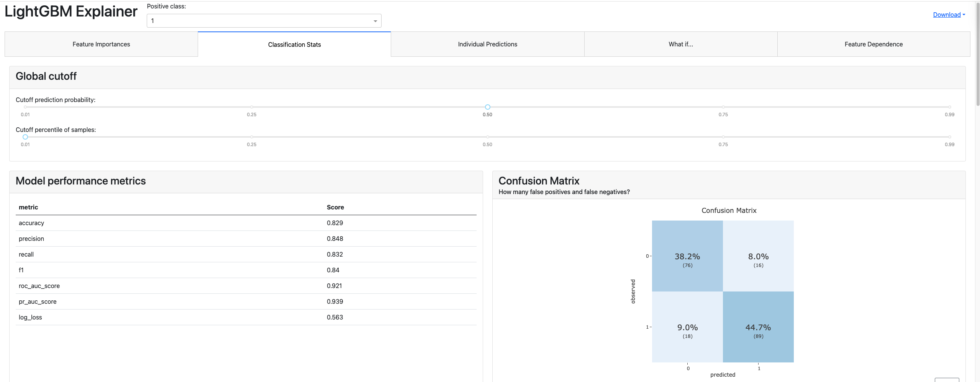
Task: Click the cutoff percentile of samples handle
Action: pos(25,137)
